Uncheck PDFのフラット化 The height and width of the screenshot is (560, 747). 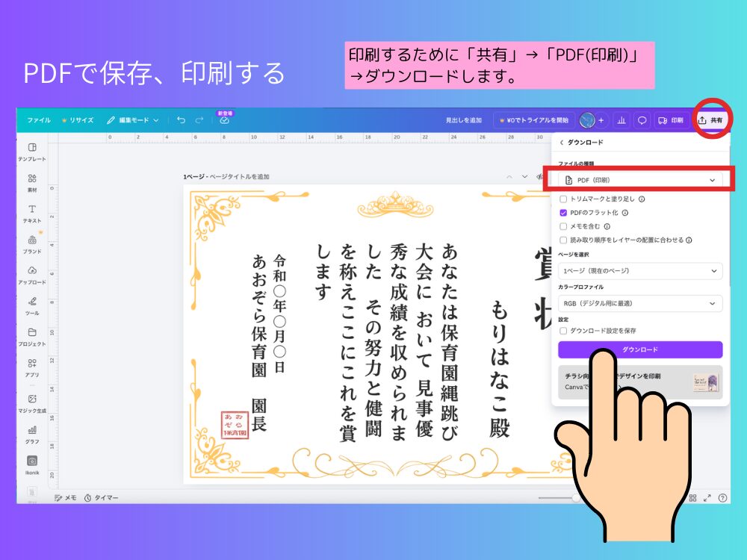coord(563,213)
